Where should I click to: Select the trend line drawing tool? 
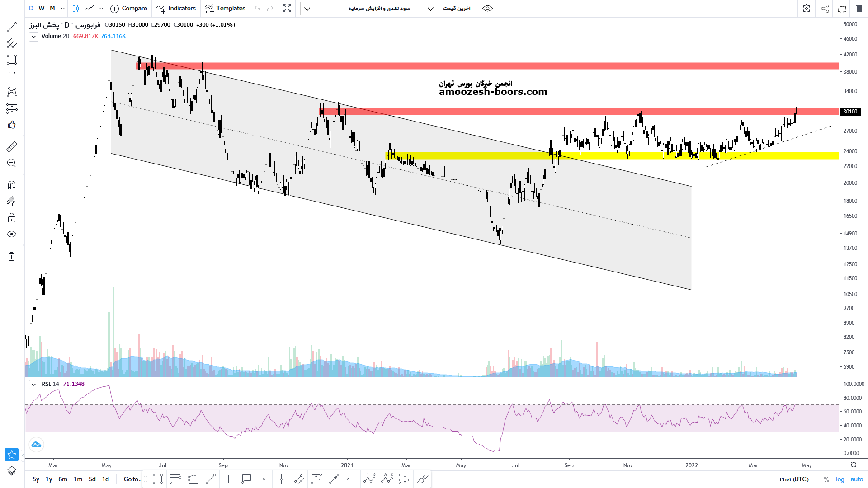[12, 28]
